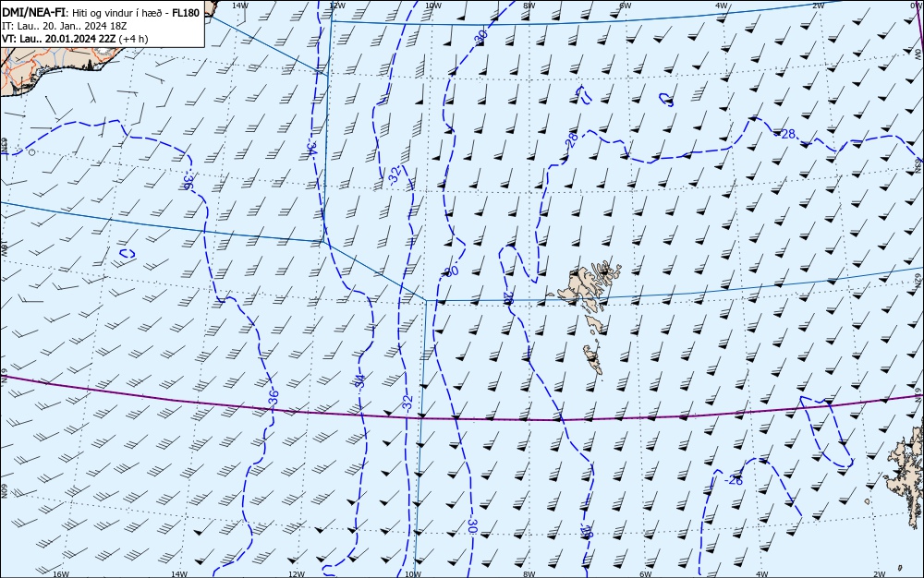Click the '6W' longitude label on the bottom edge
The height and width of the screenshot is (578, 924).
645,574
